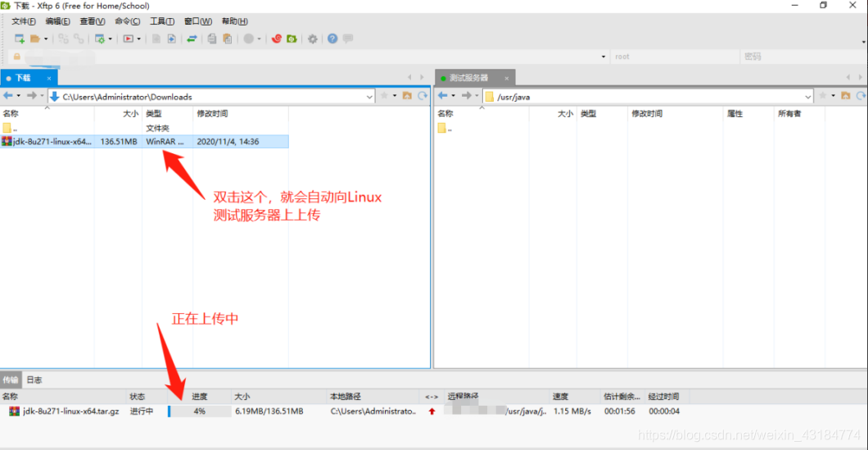Viewport: 868px width, 450px height.
Task: Click the 4% upload progress bar
Action: coord(200,411)
